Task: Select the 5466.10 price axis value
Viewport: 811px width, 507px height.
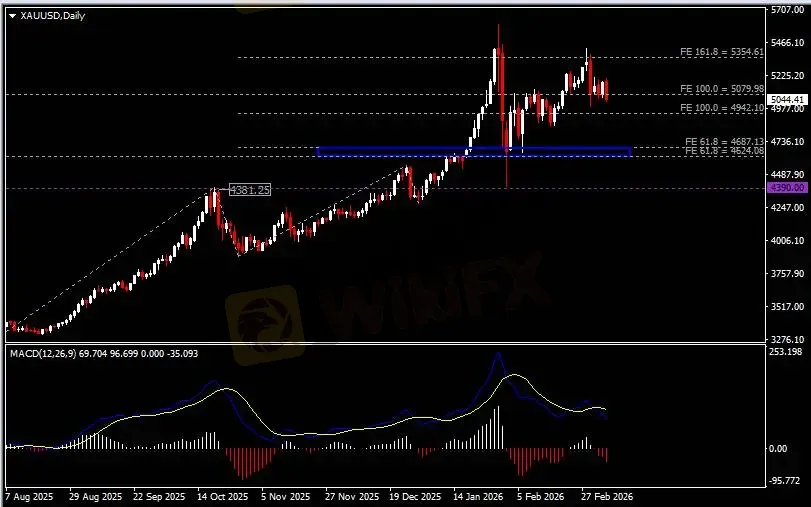Action: [x=787, y=43]
